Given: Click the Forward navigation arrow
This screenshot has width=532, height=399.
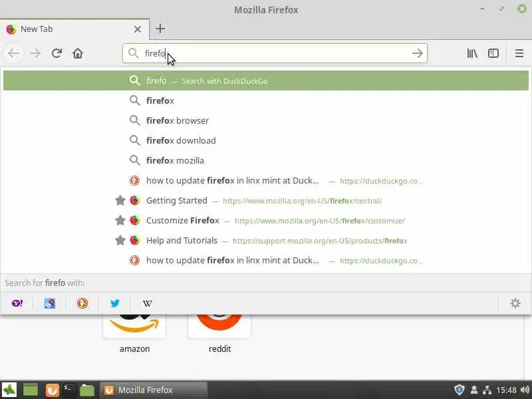Looking at the screenshot, I should [35, 53].
